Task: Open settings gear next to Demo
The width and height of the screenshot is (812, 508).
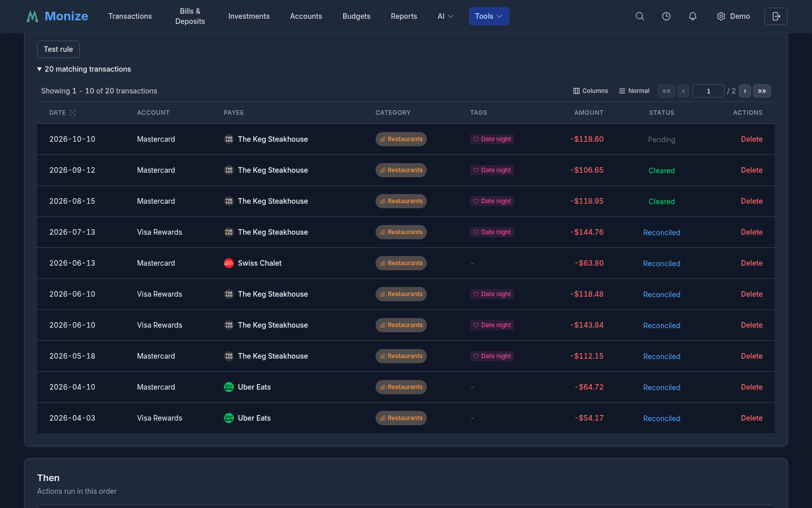Action: click(721, 16)
